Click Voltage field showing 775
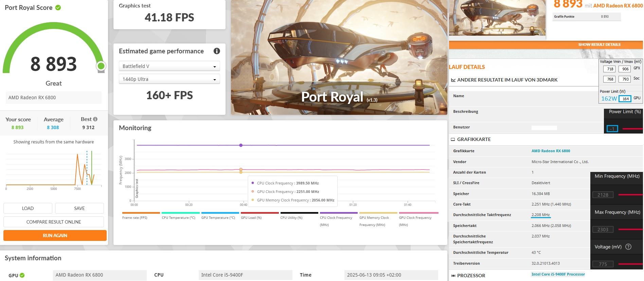The image size is (644, 281). (x=603, y=264)
